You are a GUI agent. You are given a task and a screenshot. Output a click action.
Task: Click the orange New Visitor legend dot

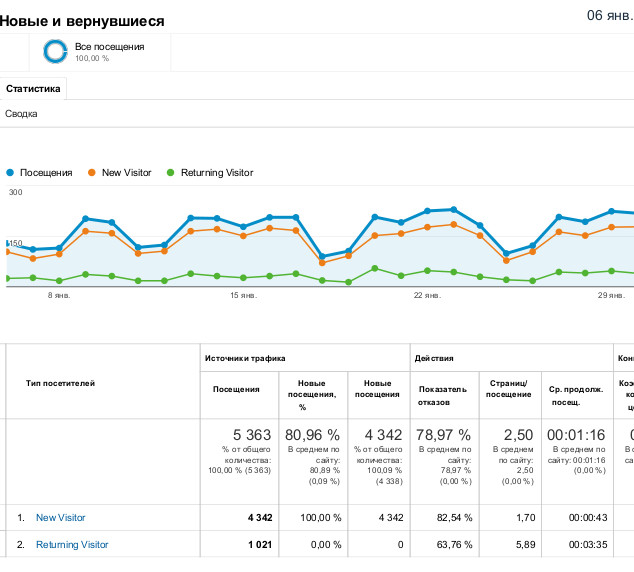tap(93, 173)
